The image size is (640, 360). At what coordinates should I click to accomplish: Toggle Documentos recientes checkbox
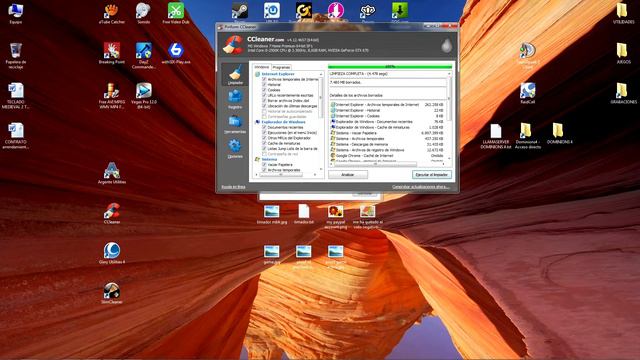264,127
